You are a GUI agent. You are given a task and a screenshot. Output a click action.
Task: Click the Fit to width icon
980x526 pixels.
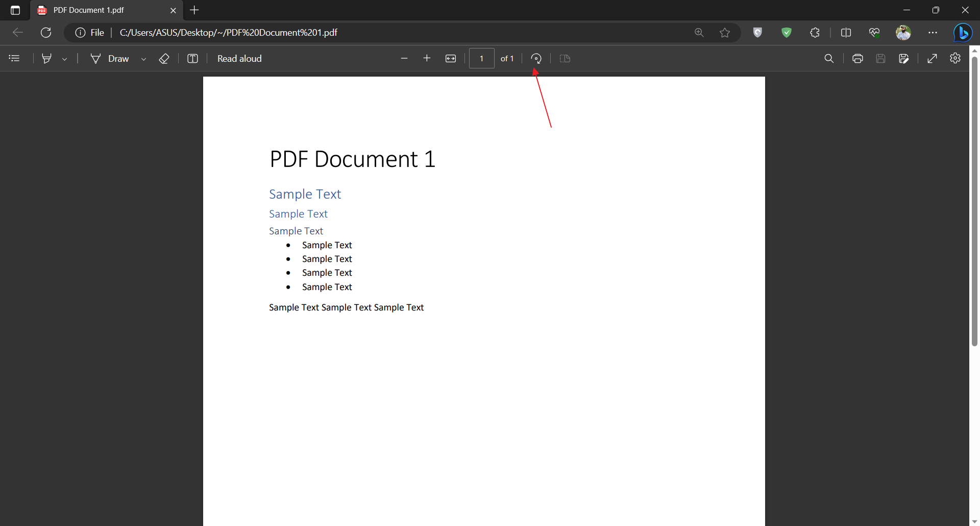click(451, 59)
